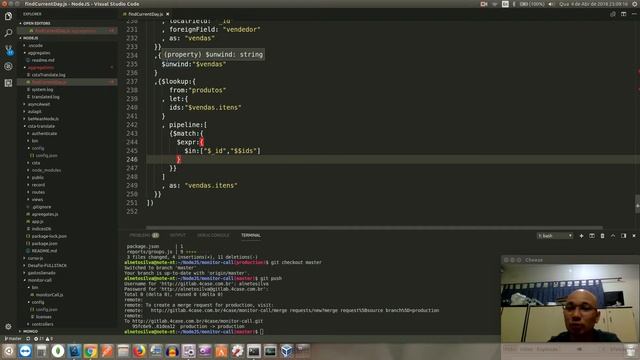Close the terminal panel

tap(634, 236)
